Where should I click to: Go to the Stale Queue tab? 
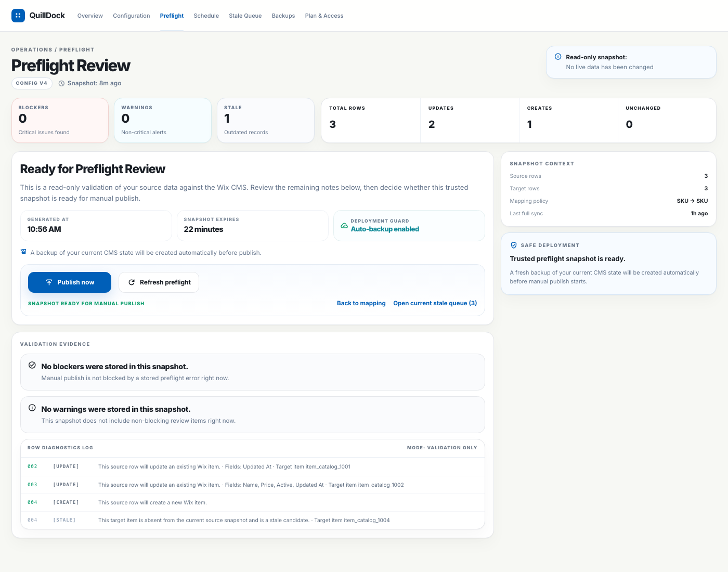[245, 16]
